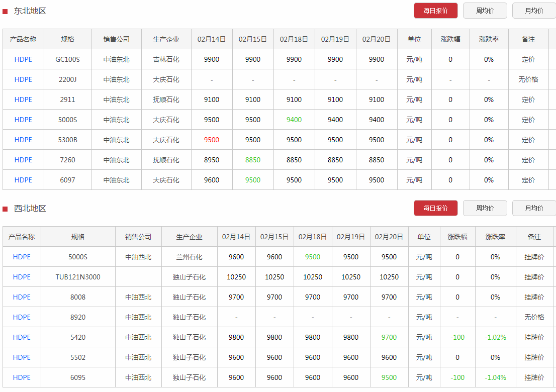Image resolution: width=556 pixels, height=392 pixels.
Task: Click the -1.02% change rate cell
Action: pyautogui.click(x=495, y=337)
